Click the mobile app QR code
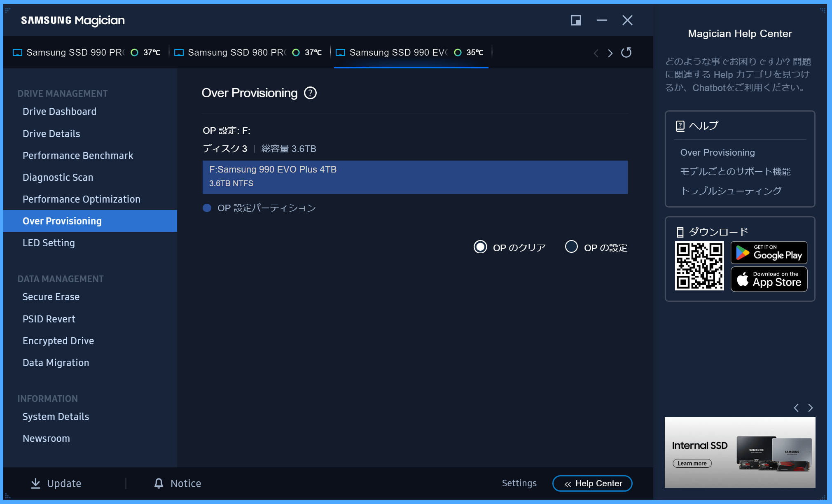This screenshot has height=504, width=832. click(699, 266)
